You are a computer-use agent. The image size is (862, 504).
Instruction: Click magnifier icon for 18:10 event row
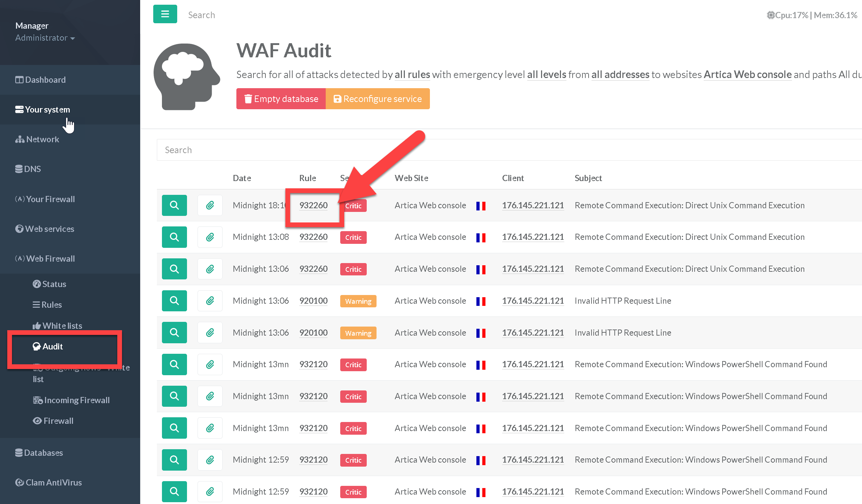(174, 205)
